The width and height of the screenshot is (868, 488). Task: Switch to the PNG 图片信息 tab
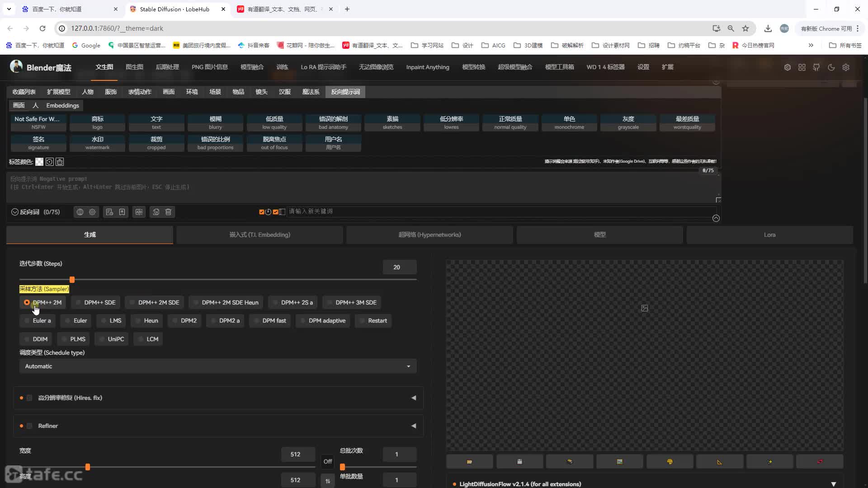click(210, 67)
